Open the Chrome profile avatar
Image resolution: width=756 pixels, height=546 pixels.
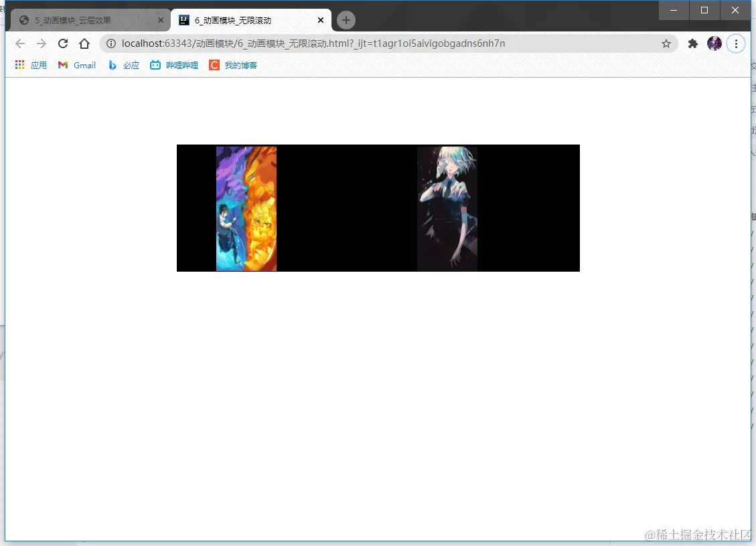coord(714,43)
